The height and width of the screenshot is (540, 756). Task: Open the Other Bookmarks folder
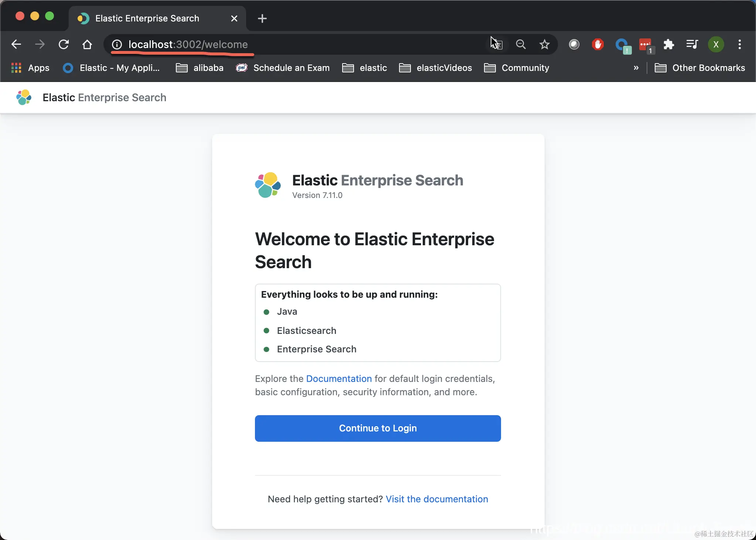tap(700, 68)
